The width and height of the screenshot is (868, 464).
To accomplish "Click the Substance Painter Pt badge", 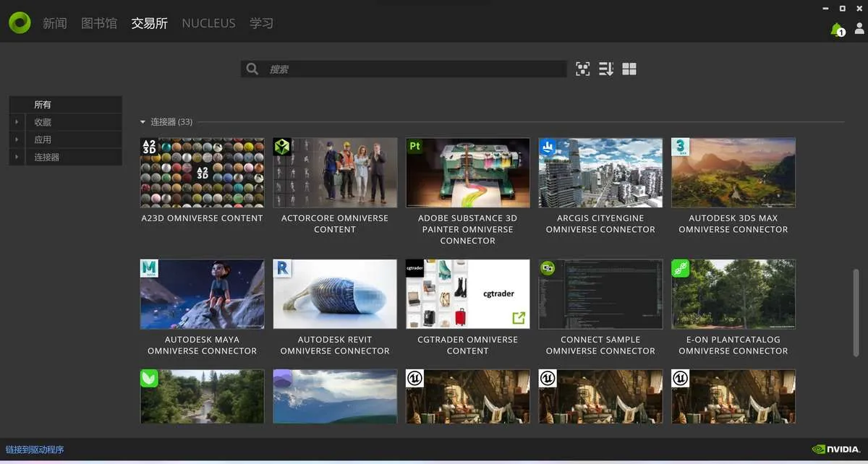I will [415, 147].
